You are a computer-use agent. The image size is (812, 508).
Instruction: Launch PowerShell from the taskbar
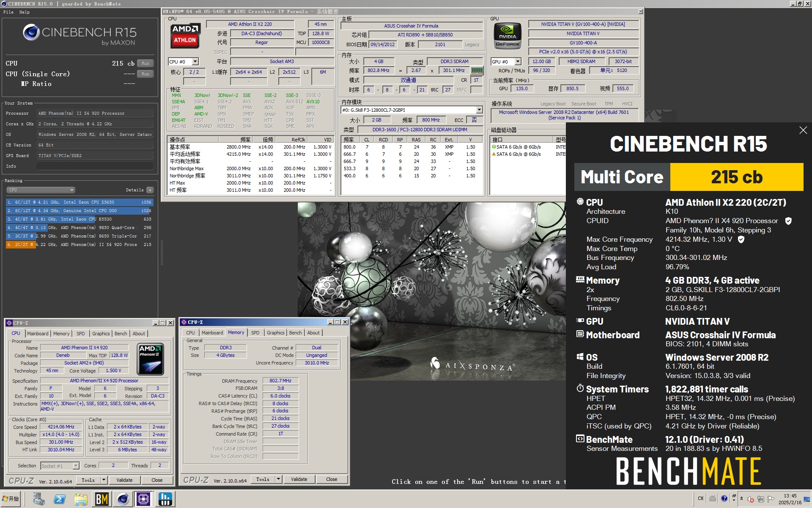(x=59, y=499)
